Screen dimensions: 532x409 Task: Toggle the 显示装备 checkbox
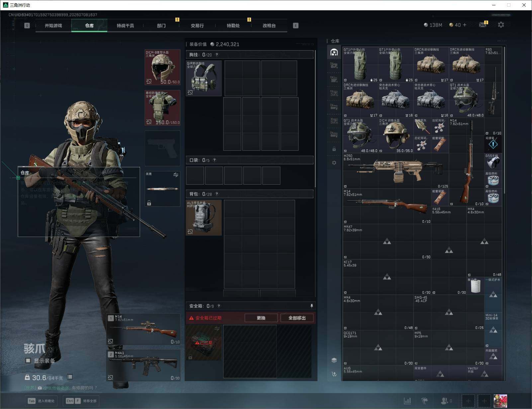[x=28, y=361]
